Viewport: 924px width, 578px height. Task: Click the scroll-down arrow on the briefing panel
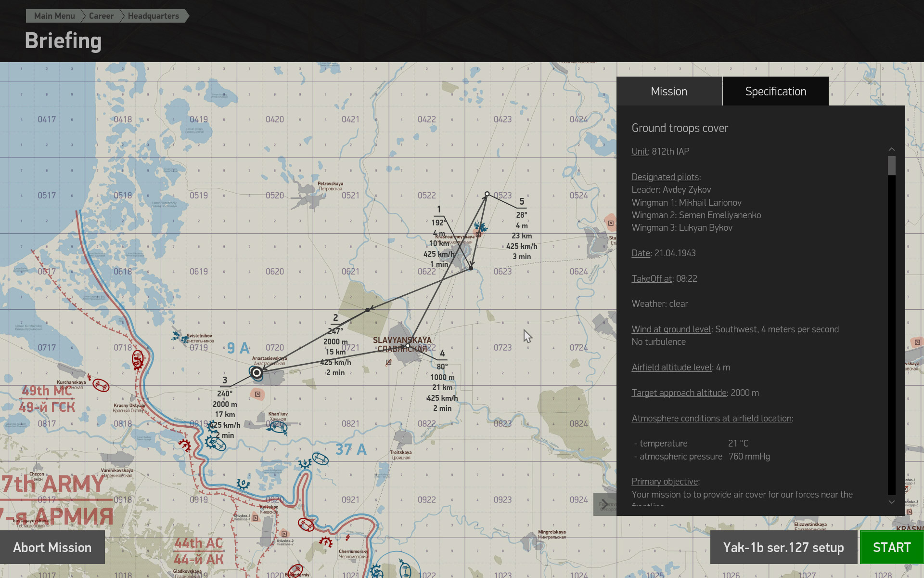pos(892,502)
